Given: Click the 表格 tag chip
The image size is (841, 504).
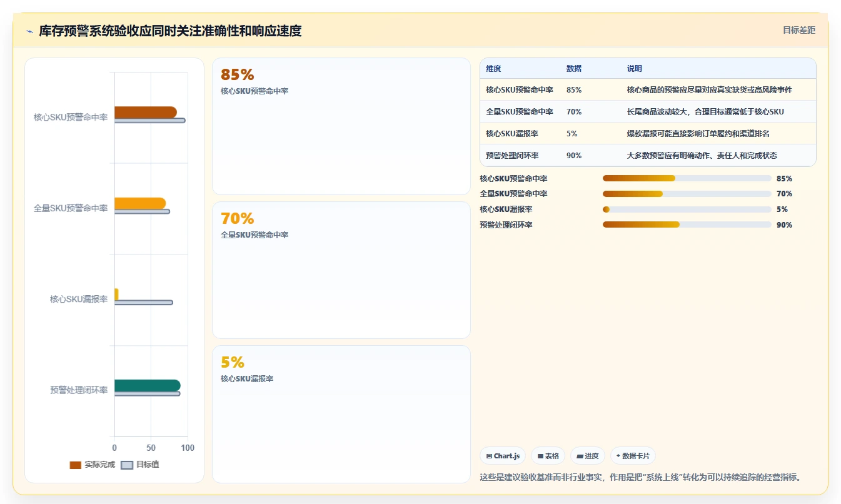Looking at the screenshot, I should point(548,456).
